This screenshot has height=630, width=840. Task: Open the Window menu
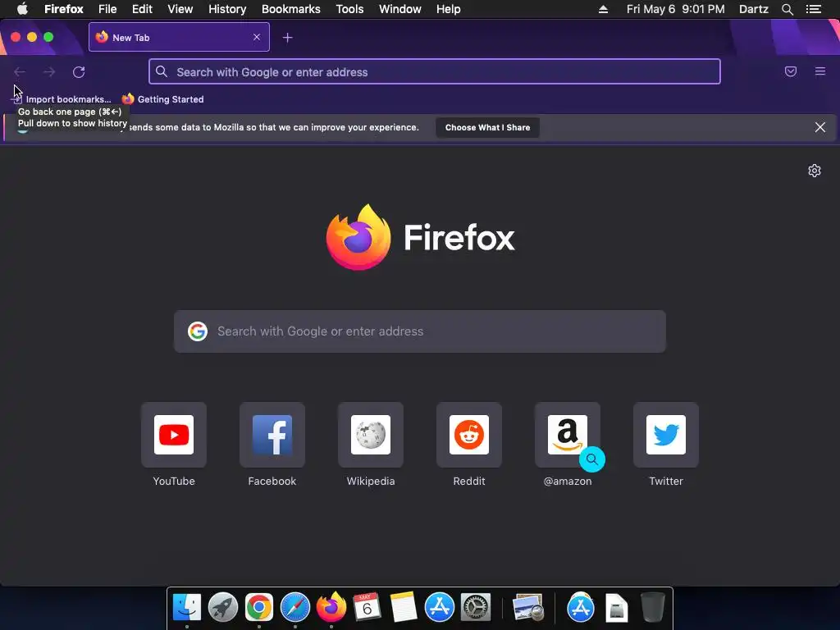pos(400,9)
